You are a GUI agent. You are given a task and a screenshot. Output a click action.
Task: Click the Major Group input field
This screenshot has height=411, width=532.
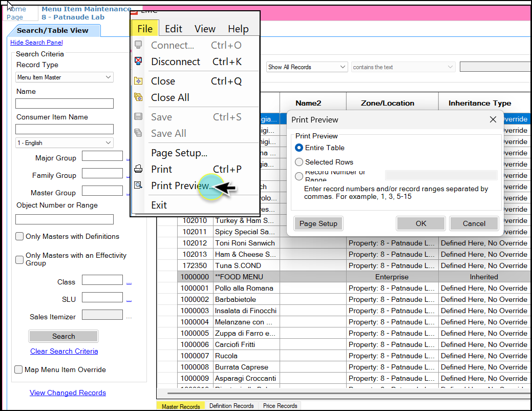pos(102,156)
